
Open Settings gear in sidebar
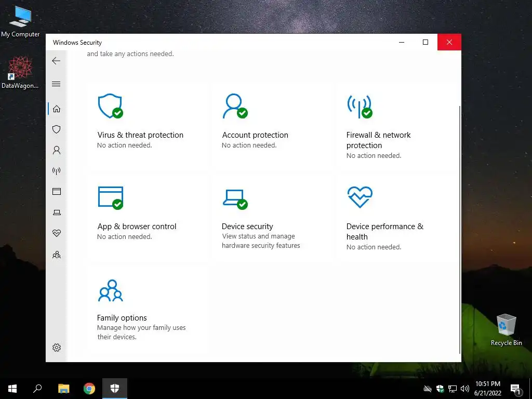point(57,348)
